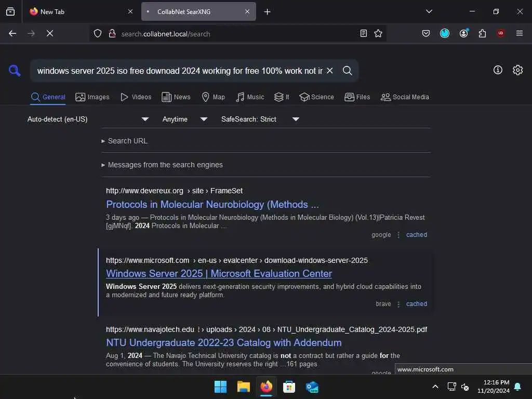Viewport: 532px width, 399px height.
Task: Open Firefox application hamburger menu
Action: [520, 33]
